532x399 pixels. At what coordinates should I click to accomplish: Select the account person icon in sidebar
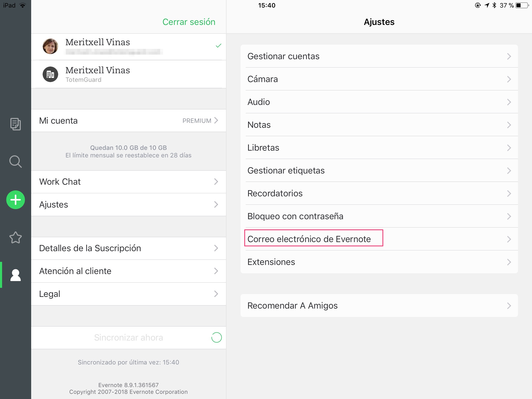point(16,275)
